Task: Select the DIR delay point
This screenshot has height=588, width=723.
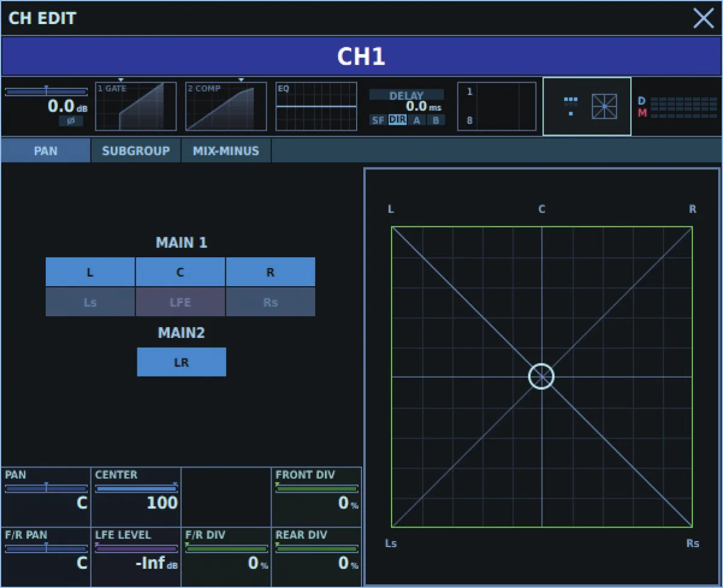Action: (x=398, y=120)
